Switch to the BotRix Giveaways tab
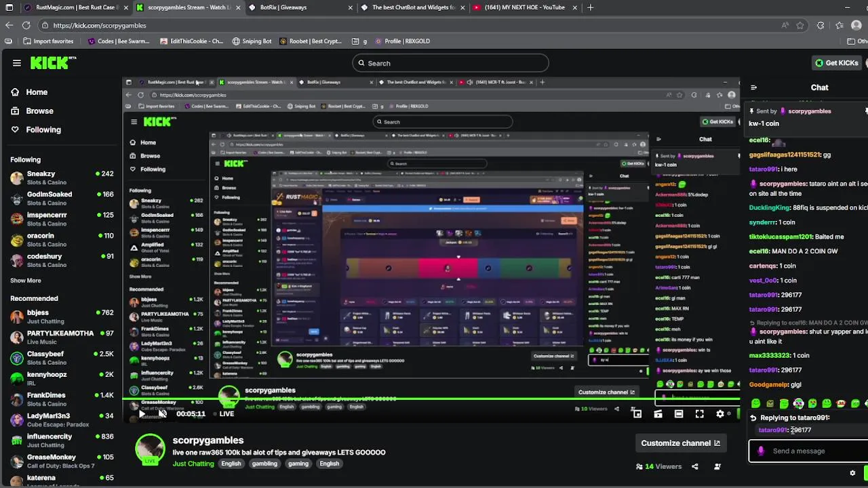This screenshot has height=488, width=868. [x=300, y=7]
